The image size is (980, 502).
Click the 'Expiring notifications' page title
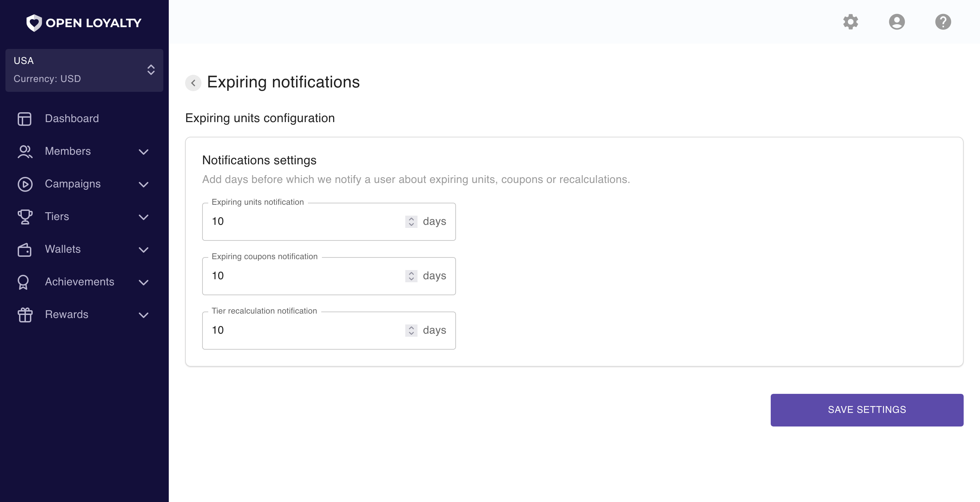(x=283, y=82)
